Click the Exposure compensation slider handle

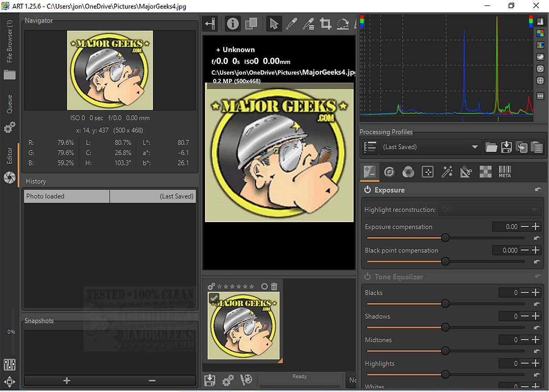tap(446, 238)
